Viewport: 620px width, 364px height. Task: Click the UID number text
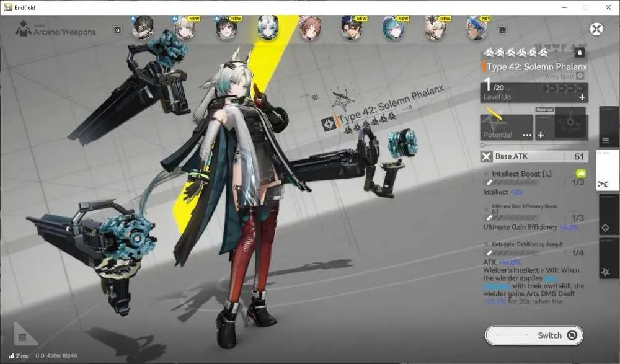pyautogui.click(x=56, y=356)
